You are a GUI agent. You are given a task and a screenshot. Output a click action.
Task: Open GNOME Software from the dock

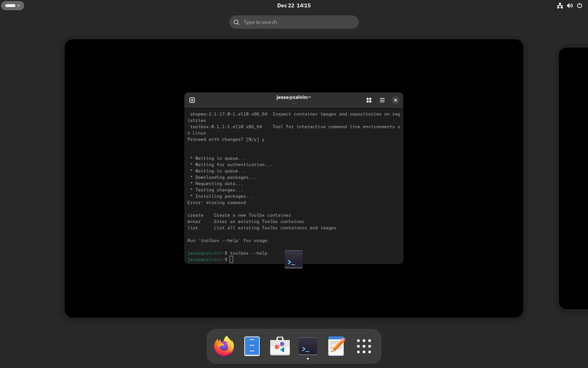[x=280, y=346]
